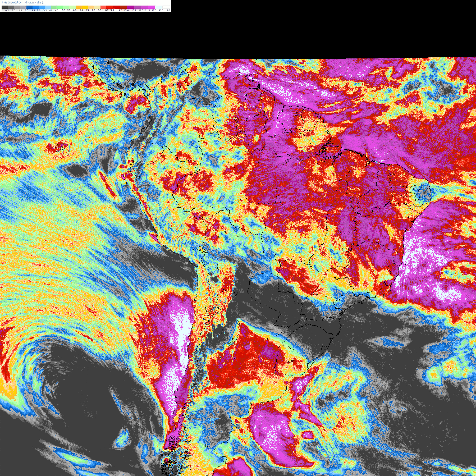476x476 pixels.
Task: Click the '12.5' scale value label
Action: tap(161, 10)
